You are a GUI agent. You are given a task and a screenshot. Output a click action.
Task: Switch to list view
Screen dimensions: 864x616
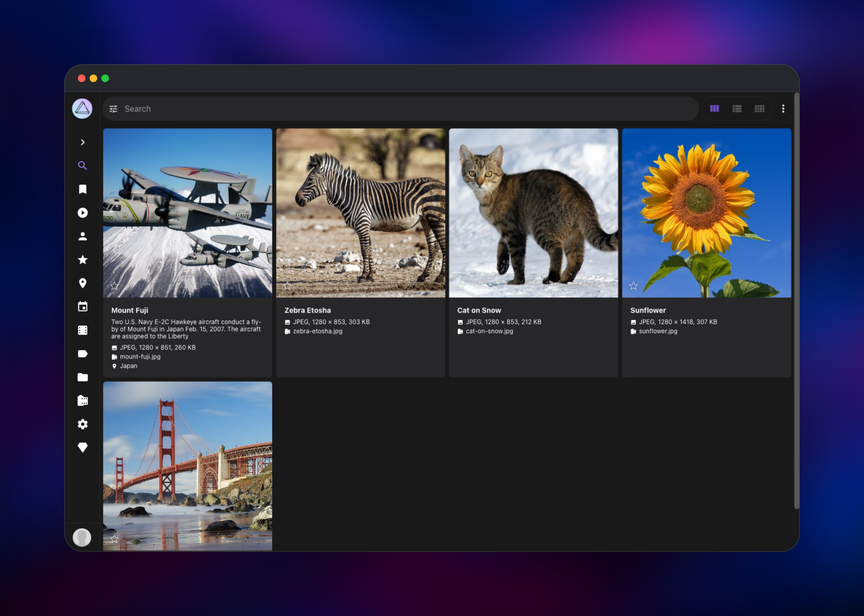(737, 109)
